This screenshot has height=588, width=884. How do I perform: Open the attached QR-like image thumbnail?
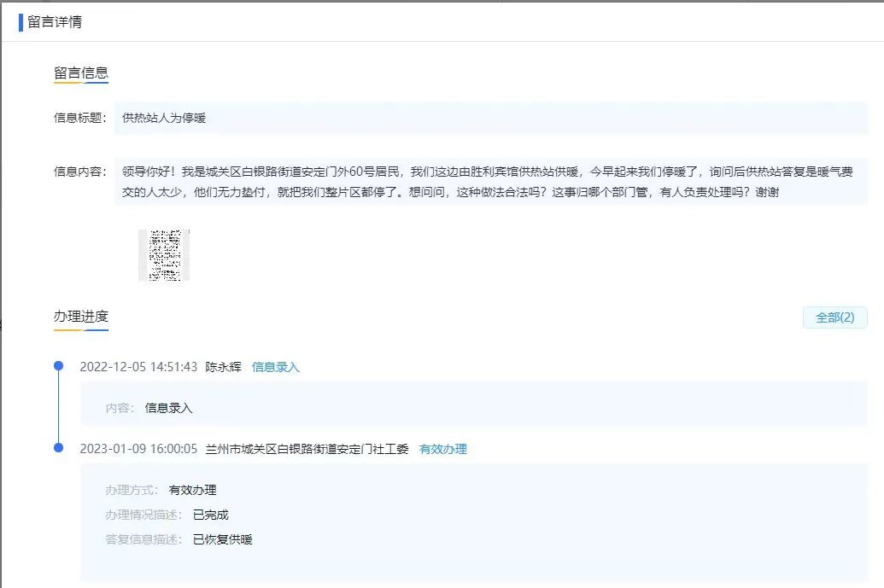164,255
